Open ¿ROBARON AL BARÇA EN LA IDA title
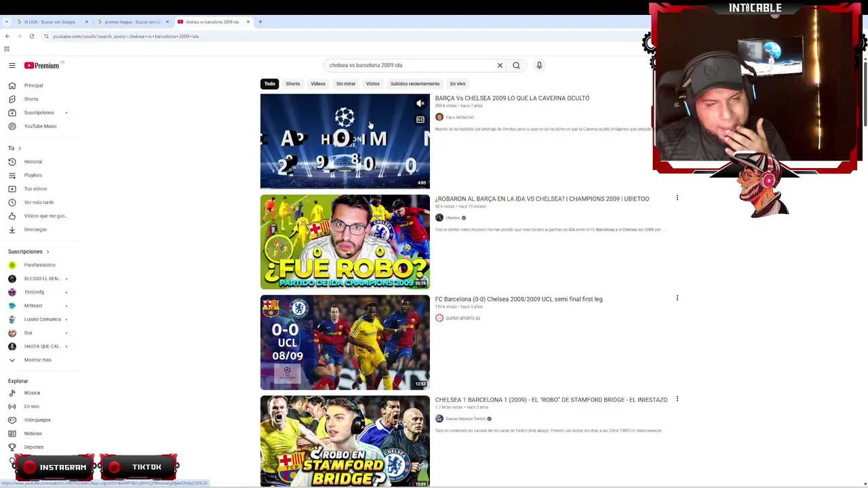This screenshot has width=868, height=488. tap(542, 199)
